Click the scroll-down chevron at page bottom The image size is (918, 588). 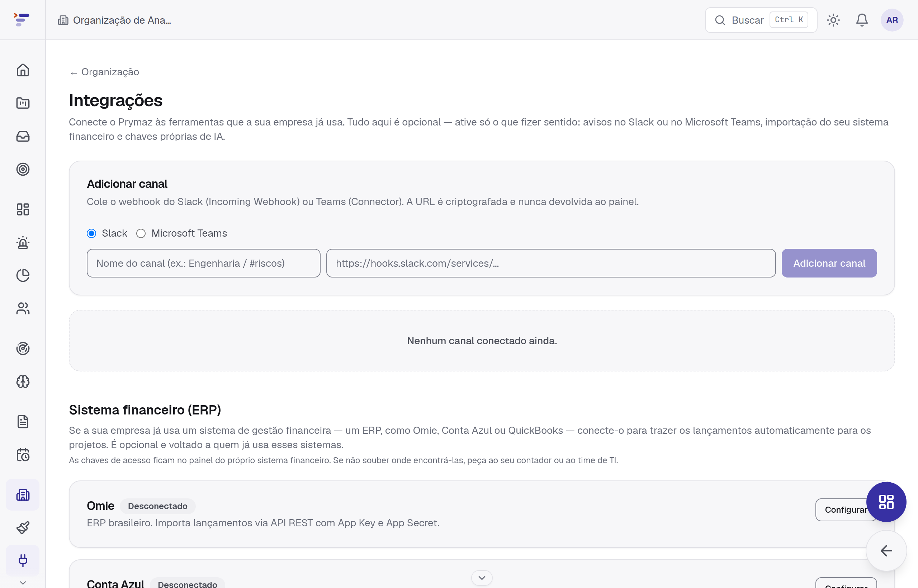click(482, 578)
